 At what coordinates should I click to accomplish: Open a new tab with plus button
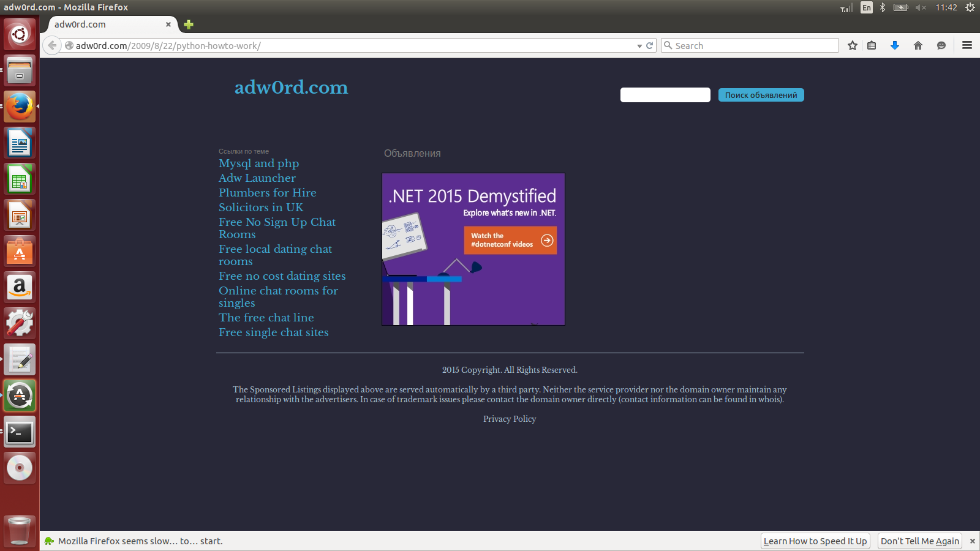[x=189, y=24]
